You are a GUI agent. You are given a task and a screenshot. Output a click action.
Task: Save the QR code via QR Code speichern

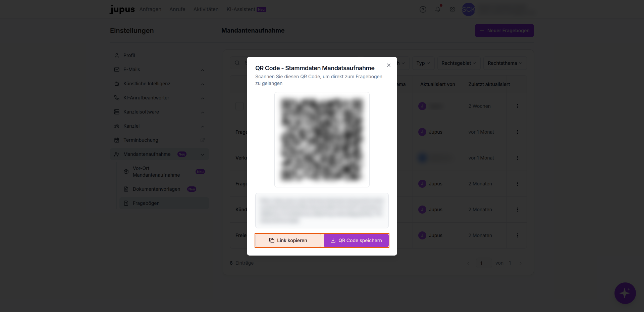(x=356, y=240)
